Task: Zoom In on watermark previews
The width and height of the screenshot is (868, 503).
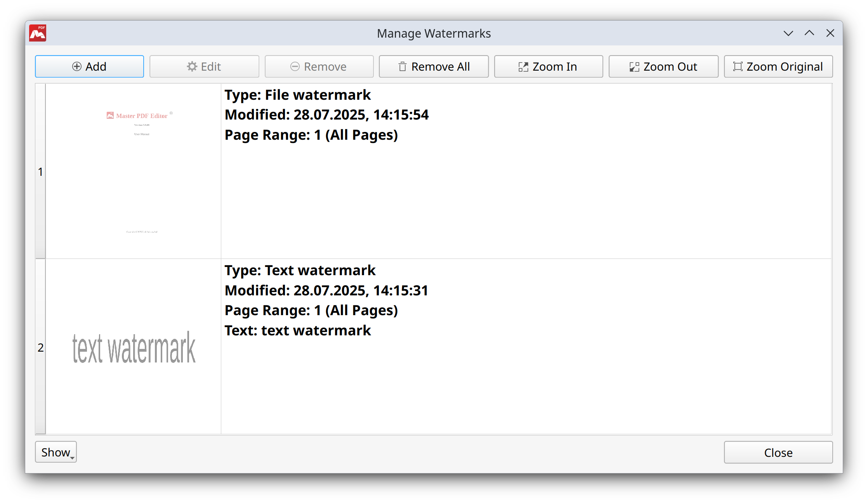Action: pyautogui.click(x=549, y=67)
